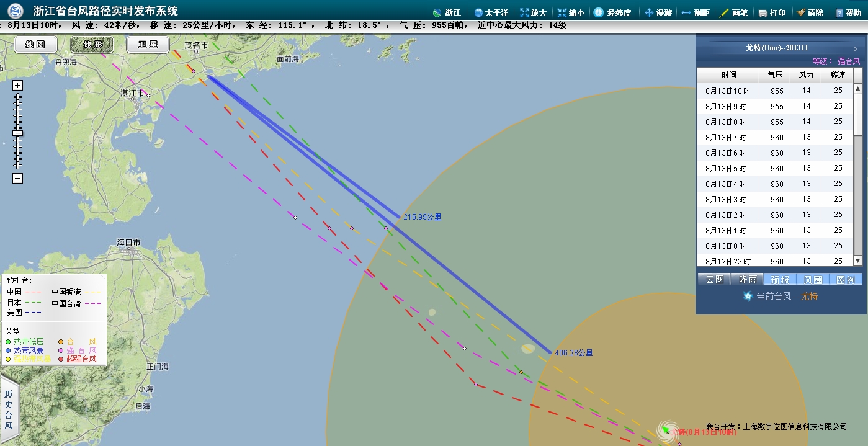Image resolution: width=868 pixels, height=446 pixels.
Task: Print the map with 打印
Action: click(x=763, y=12)
